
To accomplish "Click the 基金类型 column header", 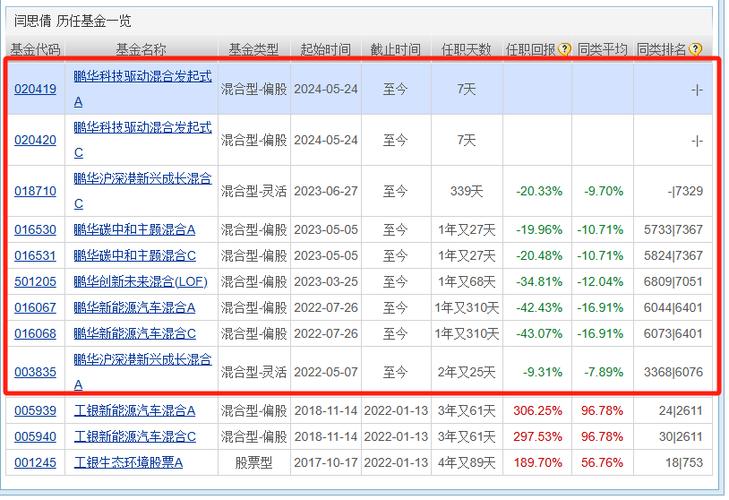I will pos(254,49).
